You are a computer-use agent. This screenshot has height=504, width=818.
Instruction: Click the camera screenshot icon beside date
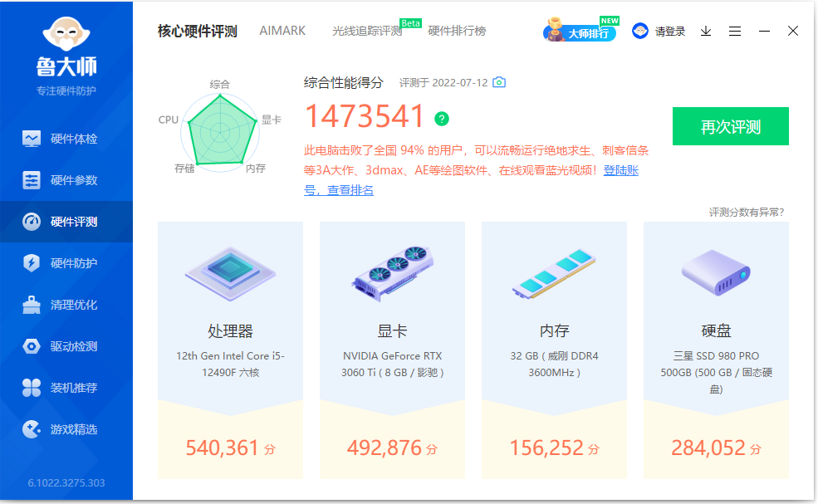pos(499,82)
